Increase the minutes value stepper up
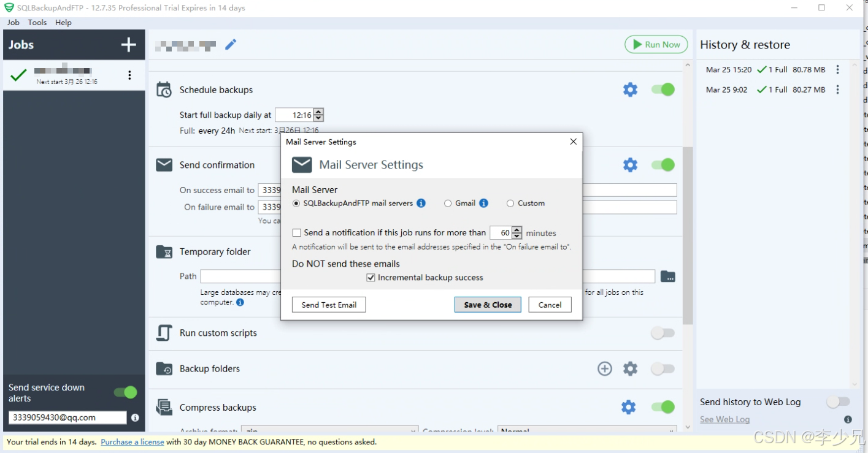 [517, 230]
